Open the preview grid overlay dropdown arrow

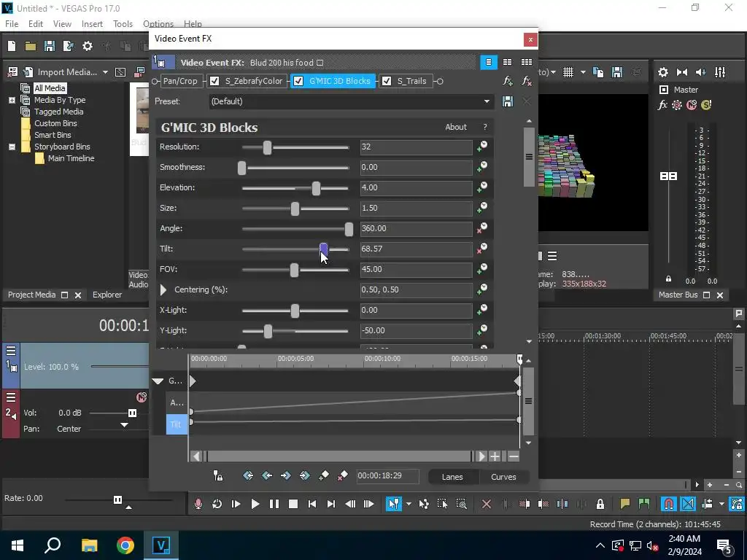click(583, 72)
